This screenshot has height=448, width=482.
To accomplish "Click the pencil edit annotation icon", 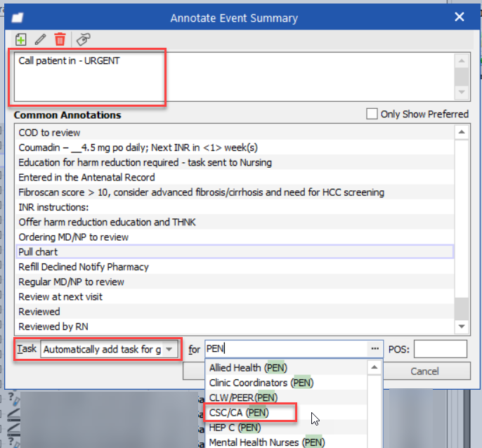I will (x=40, y=39).
